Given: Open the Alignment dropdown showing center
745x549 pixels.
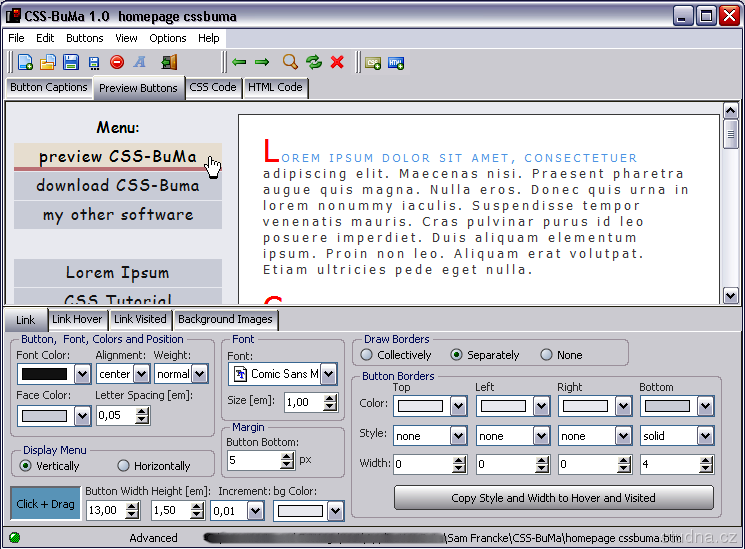Looking at the screenshot, I should (x=141, y=374).
